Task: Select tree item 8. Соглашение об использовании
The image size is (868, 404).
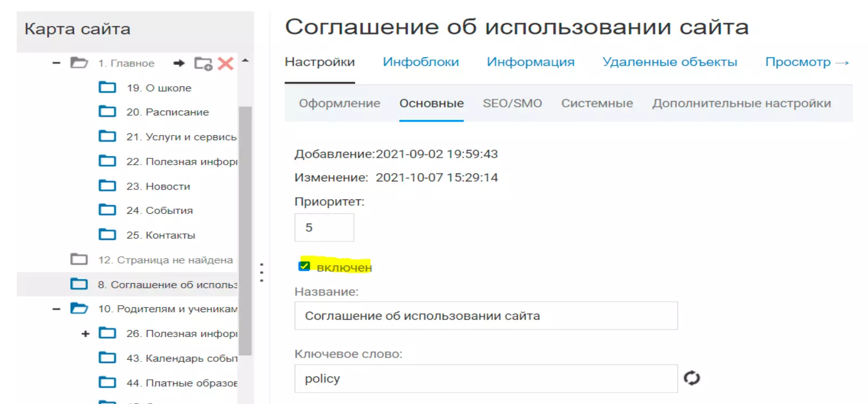Action: [x=168, y=285]
